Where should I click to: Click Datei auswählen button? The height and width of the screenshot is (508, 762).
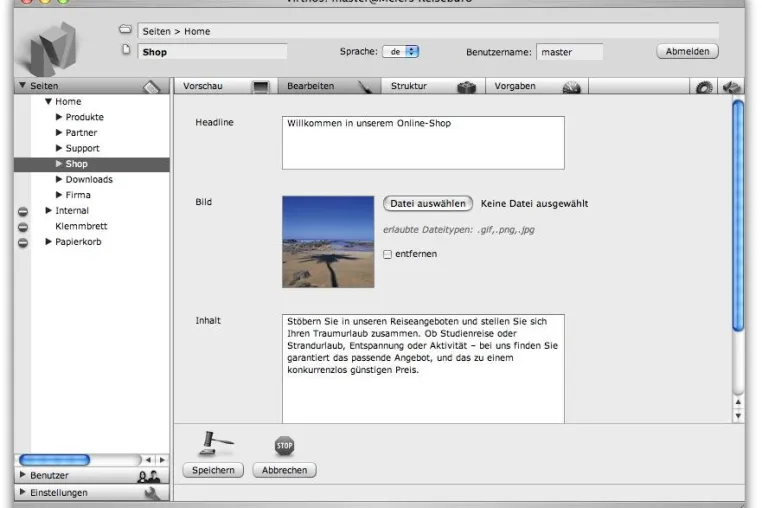[428, 204]
